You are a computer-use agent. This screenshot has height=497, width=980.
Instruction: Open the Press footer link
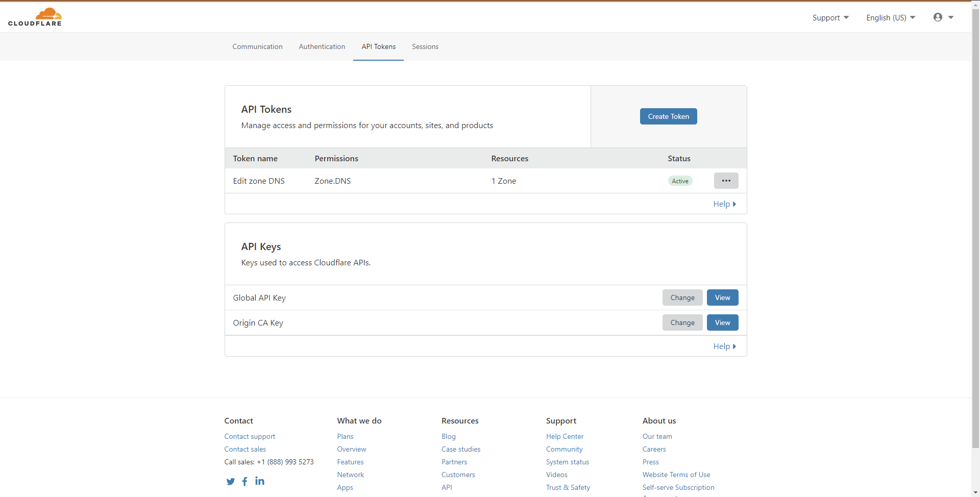(x=650, y=462)
